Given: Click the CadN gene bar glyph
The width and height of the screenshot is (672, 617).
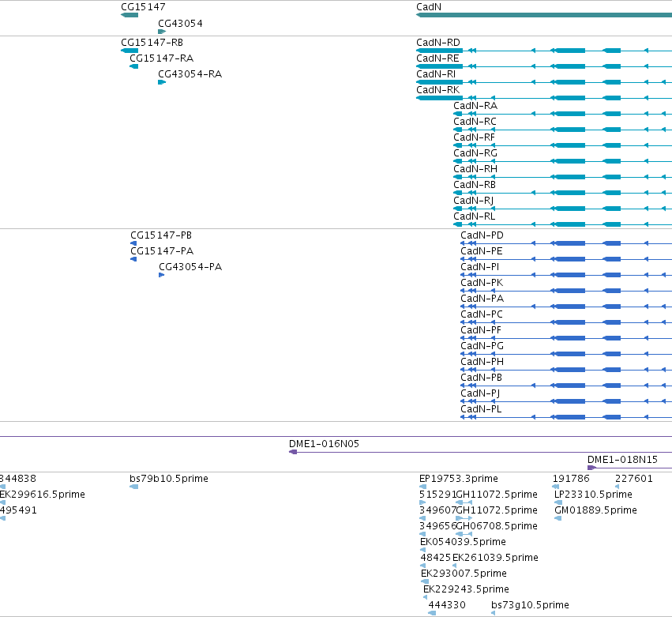Looking at the screenshot, I should click(544, 15).
